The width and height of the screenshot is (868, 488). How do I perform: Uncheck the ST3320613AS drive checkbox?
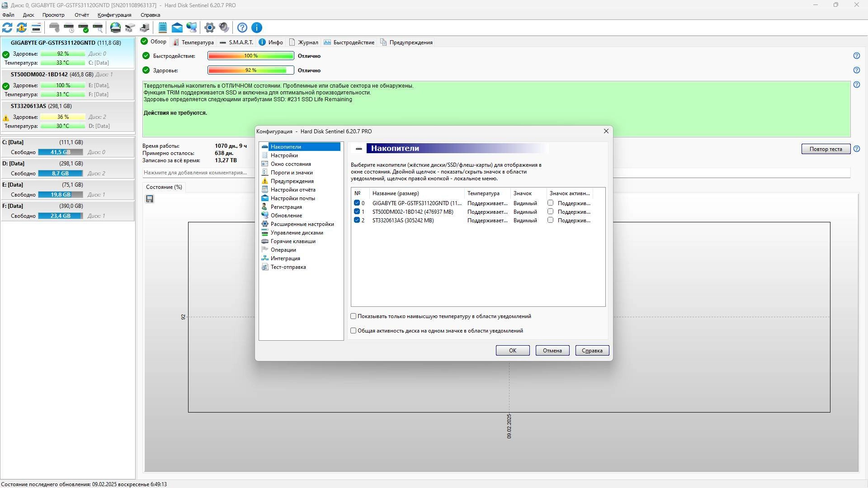pos(357,220)
